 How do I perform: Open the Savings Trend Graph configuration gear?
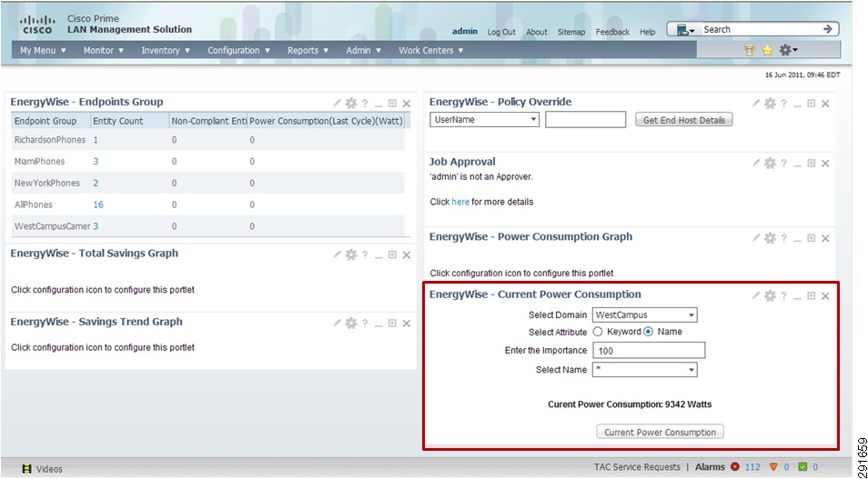[351, 323]
